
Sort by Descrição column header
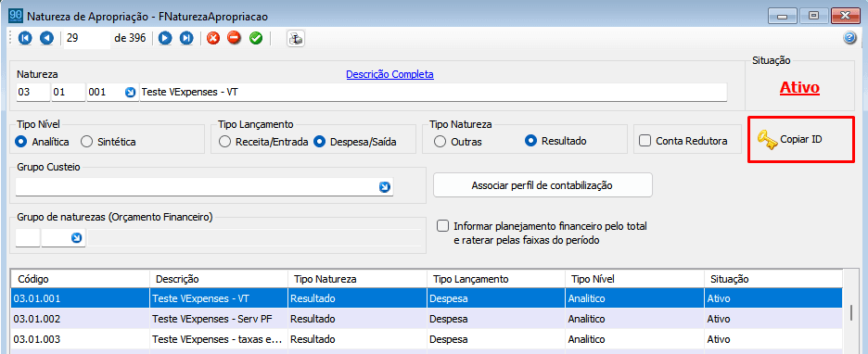(x=219, y=279)
